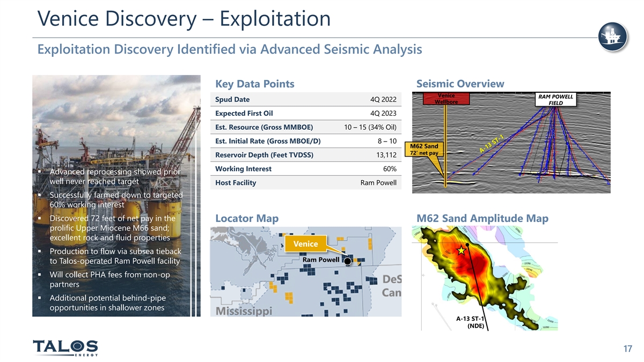This screenshot has width=644, height=362.
Task: Click the M62 Sand Amplitude Map heading
Action: coord(482,218)
